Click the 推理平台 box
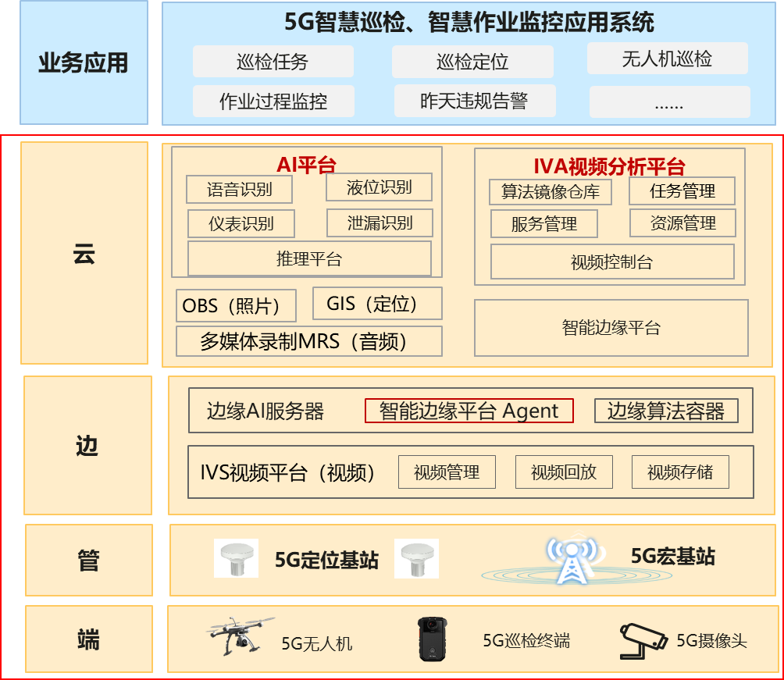The width and height of the screenshot is (784, 680). pyautogui.click(x=309, y=258)
